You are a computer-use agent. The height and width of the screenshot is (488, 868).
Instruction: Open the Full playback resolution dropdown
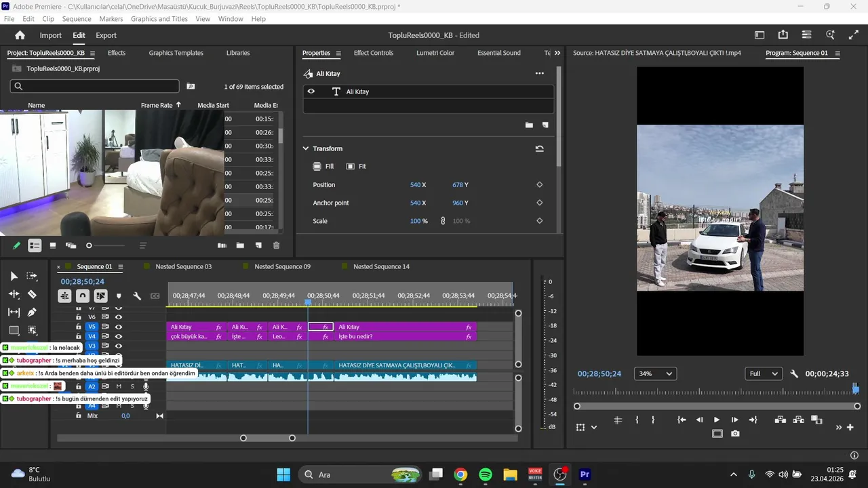[x=763, y=374]
